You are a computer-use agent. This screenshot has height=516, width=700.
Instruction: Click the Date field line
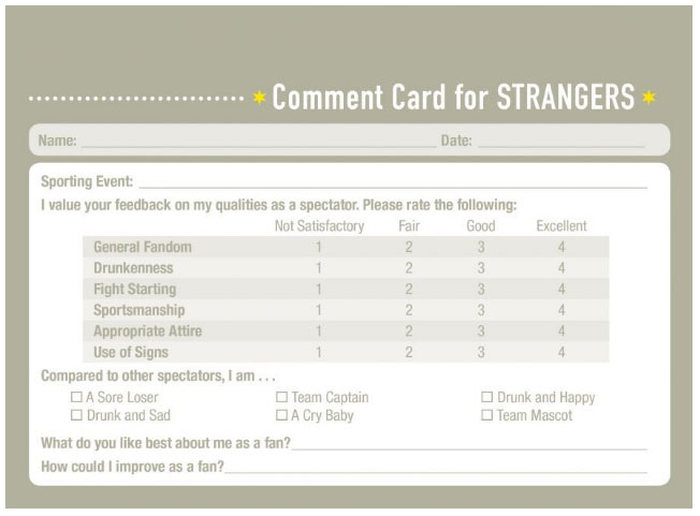click(x=560, y=143)
